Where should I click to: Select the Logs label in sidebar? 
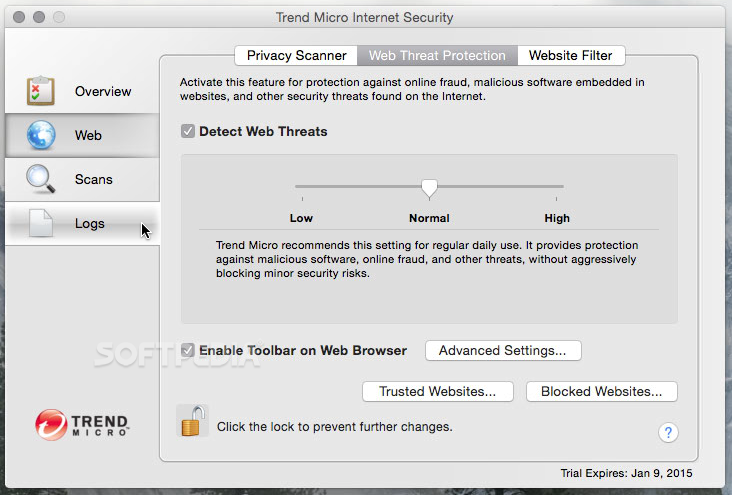(x=90, y=223)
